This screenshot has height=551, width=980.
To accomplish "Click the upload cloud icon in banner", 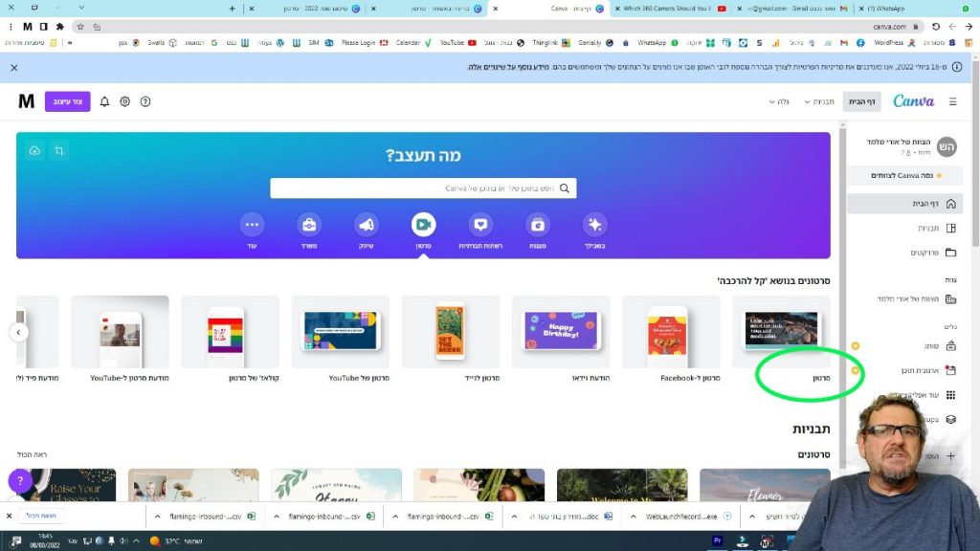I will tap(34, 150).
